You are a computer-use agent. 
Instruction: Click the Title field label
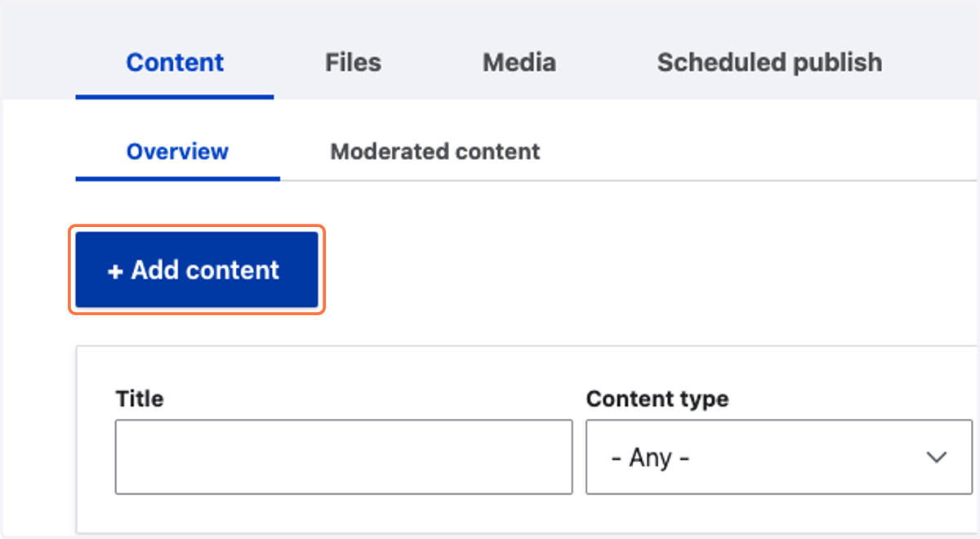pyautogui.click(x=140, y=399)
